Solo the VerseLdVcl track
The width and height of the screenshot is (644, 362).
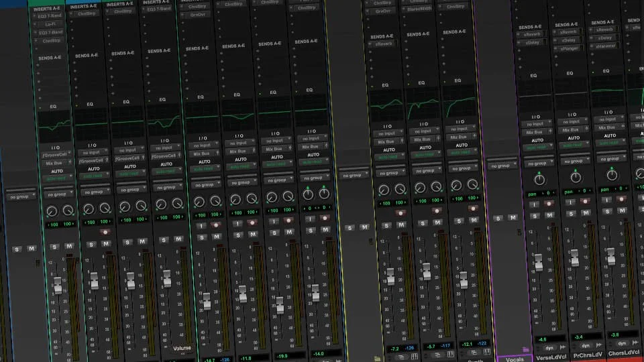pos(535,216)
